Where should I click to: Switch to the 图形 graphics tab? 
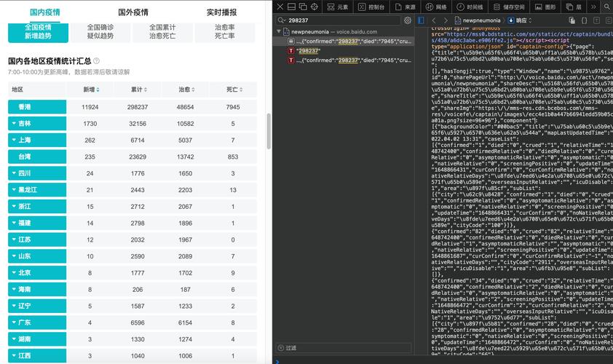tap(545, 7)
